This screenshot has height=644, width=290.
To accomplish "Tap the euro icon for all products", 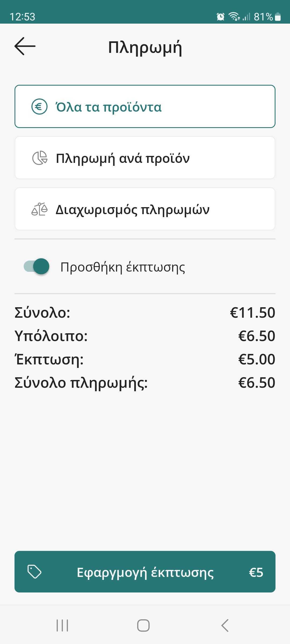I will (39, 107).
